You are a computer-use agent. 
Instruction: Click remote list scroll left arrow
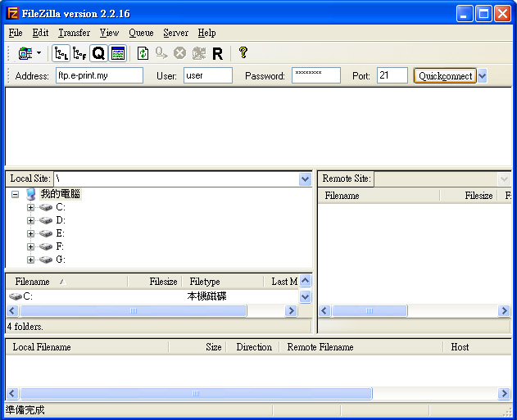324,310
